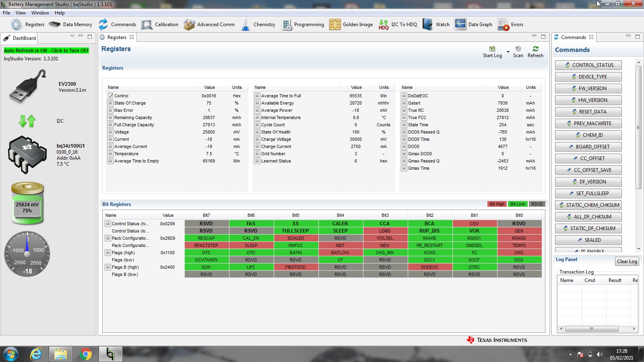Click the Scan registers icon
Viewport: 644px width, 362px height.
click(518, 49)
